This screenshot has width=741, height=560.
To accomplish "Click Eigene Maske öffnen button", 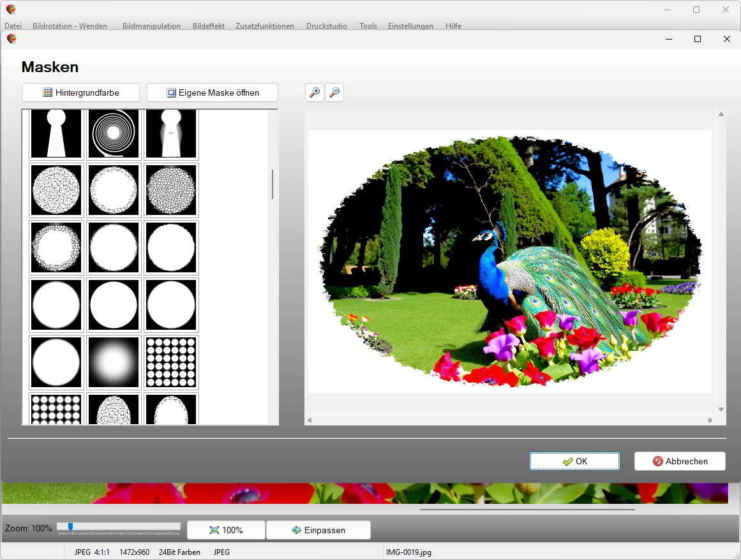I will (213, 92).
